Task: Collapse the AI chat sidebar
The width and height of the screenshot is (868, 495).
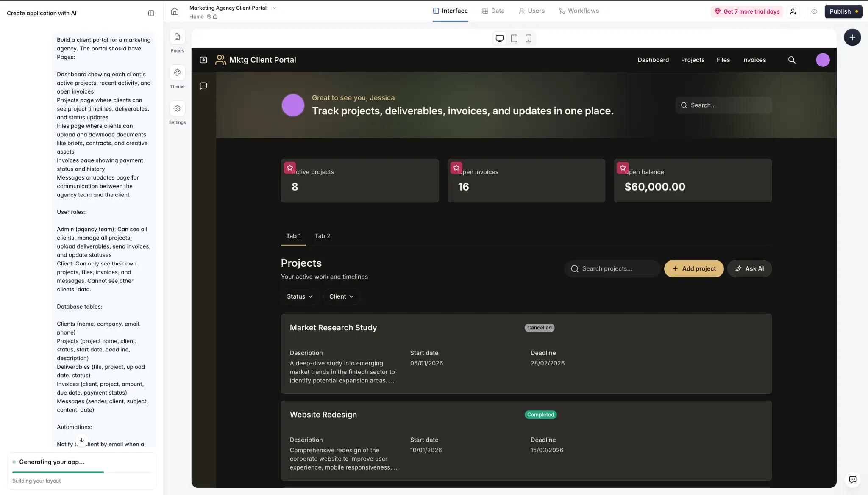Action: pyautogui.click(x=151, y=13)
